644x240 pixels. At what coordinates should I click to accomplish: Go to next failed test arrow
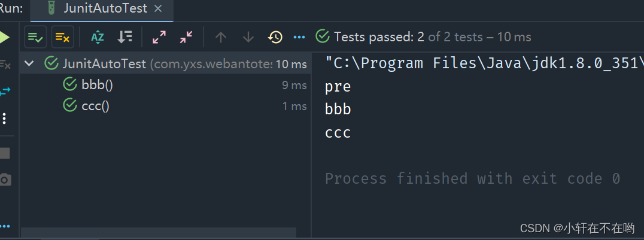coord(248,37)
